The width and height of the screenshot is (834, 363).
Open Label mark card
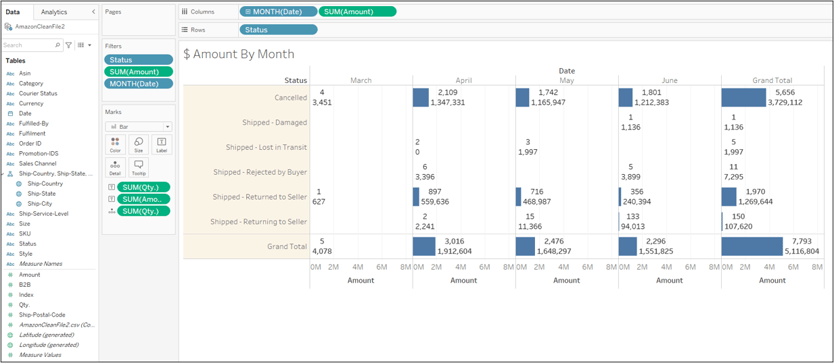tap(162, 144)
